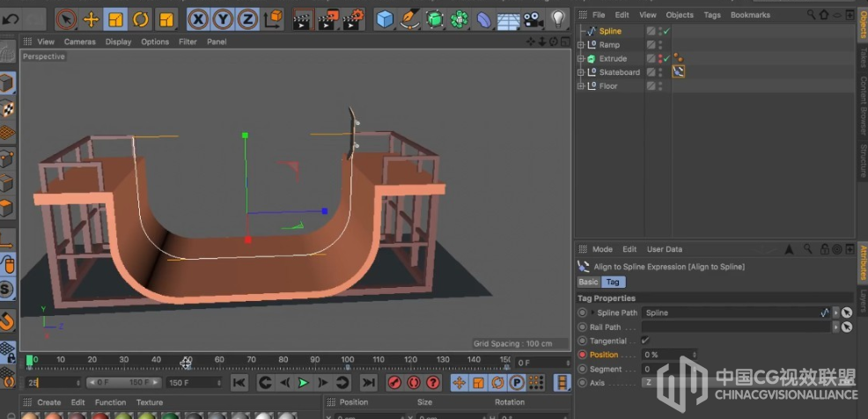Click Object Manager search magnifier icon
This screenshot has width=868, height=419.
click(x=811, y=15)
